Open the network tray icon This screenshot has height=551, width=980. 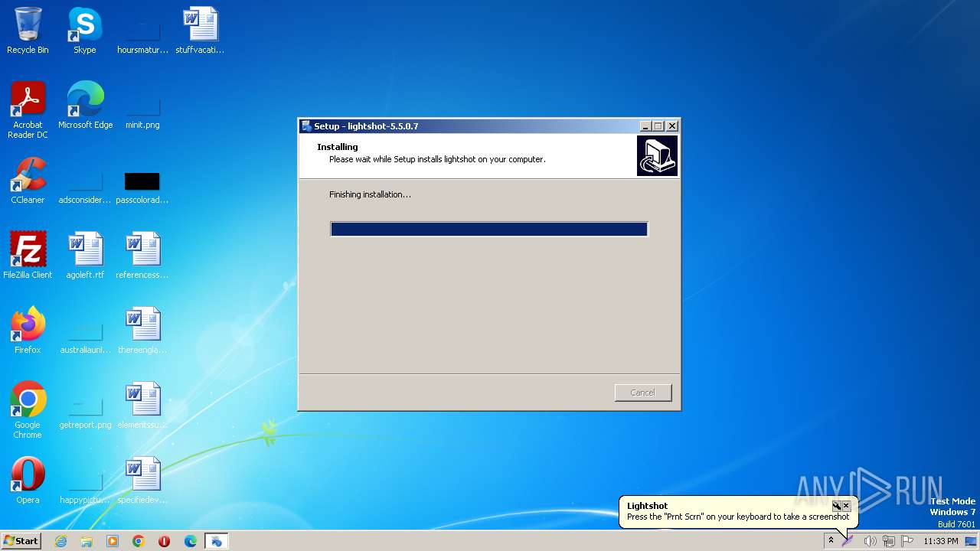(x=889, y=541)
